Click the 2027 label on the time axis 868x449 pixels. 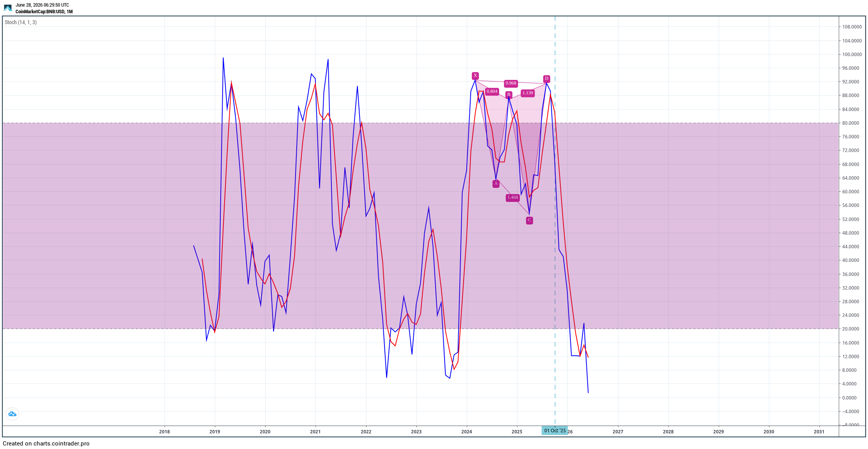point(618,432)
